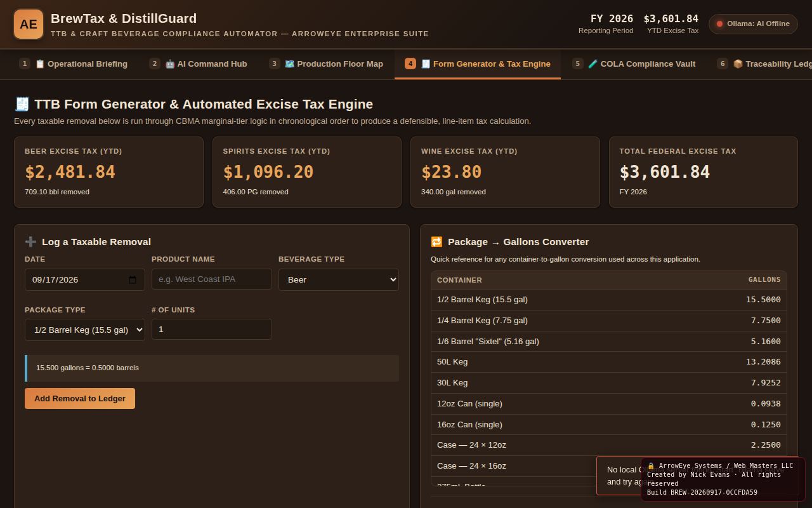
Task: Go to Production Floor Map tab
Action: point(326,64)
